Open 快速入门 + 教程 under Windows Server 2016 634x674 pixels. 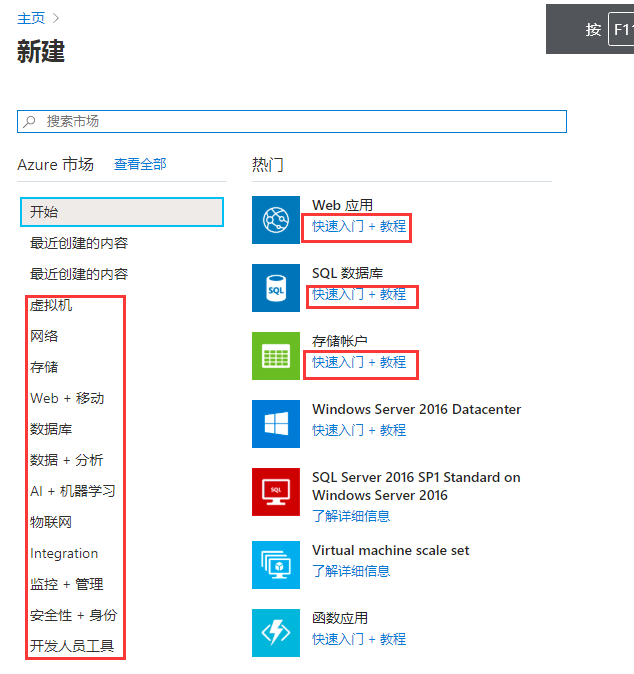(x=359, y=430)
